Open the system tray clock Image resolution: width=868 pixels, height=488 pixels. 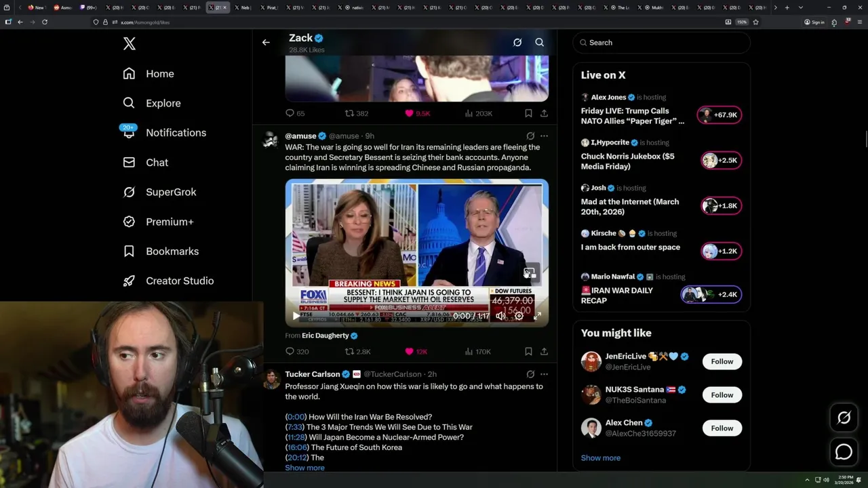point(844,480)
